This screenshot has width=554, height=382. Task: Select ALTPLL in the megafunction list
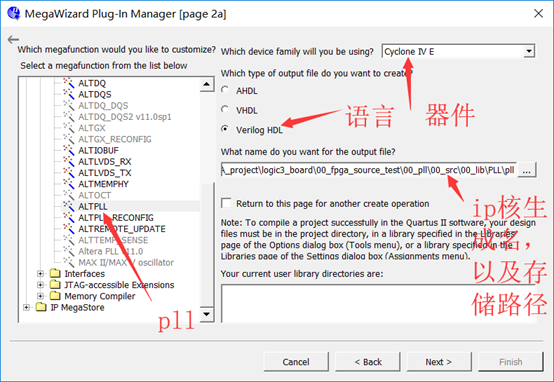coord(93,206)
